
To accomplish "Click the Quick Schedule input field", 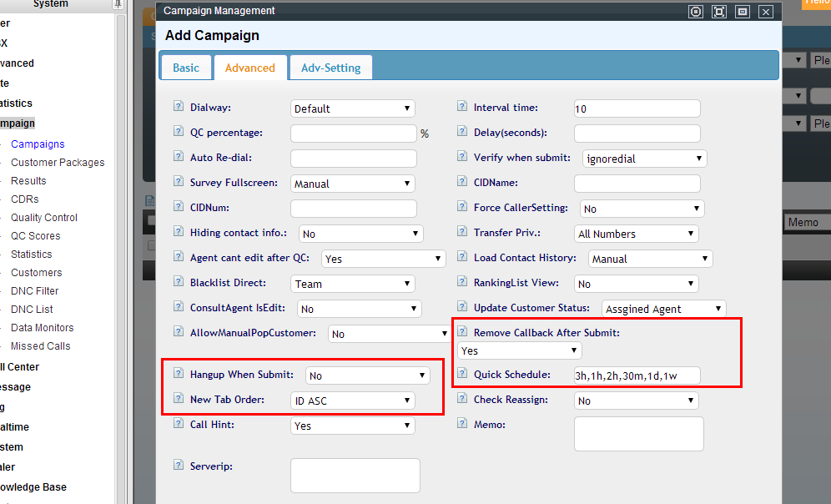I will click(637, 375).
